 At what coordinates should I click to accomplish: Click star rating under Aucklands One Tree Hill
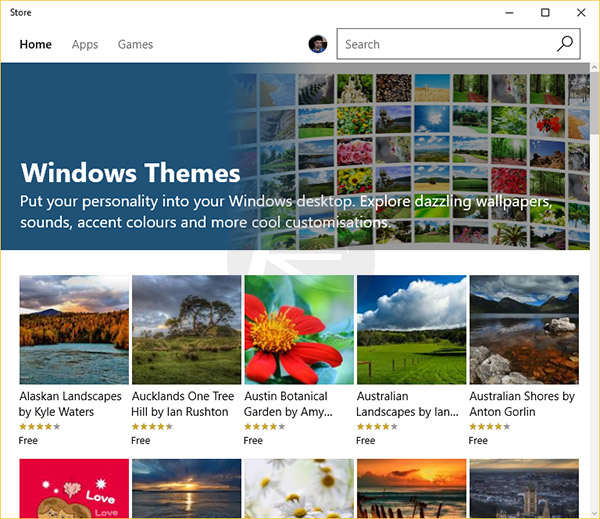point(152,426)
